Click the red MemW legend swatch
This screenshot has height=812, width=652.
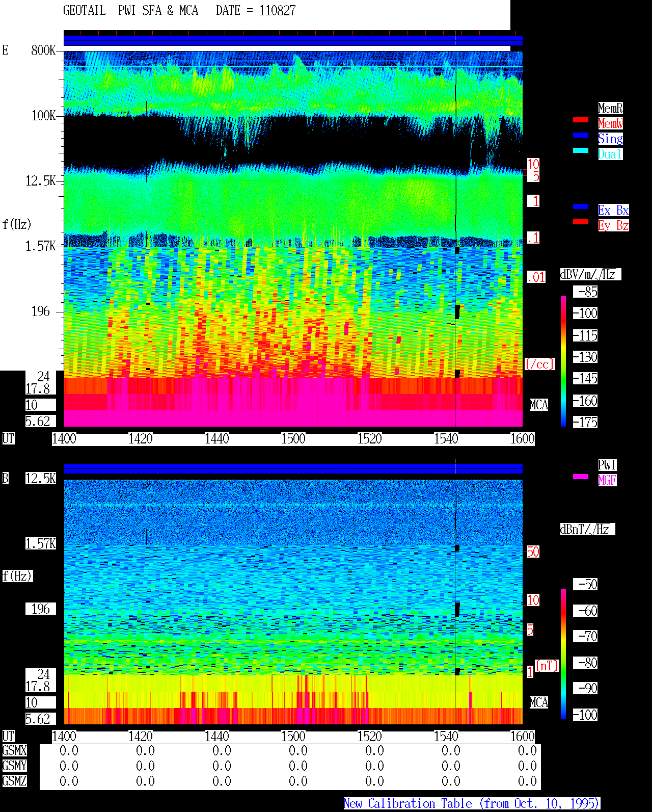581,120
